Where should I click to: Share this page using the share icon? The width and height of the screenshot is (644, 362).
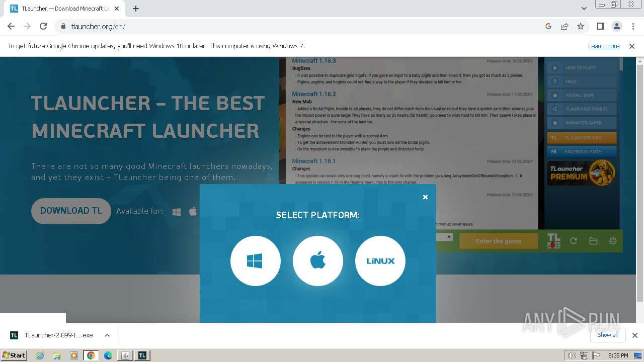click(x=565, y=26)
